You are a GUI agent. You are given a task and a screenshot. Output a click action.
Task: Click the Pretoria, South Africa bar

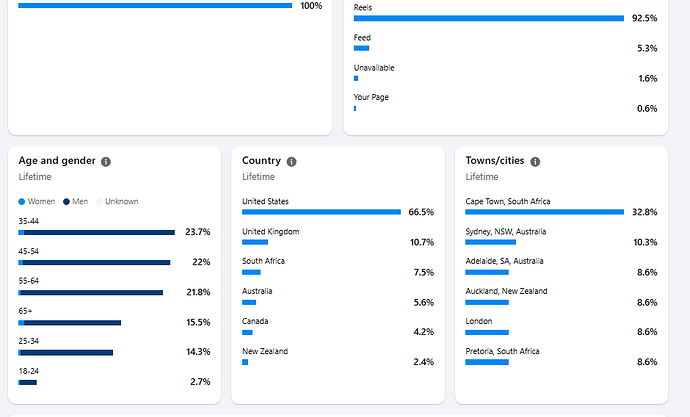tap(487, 362)
